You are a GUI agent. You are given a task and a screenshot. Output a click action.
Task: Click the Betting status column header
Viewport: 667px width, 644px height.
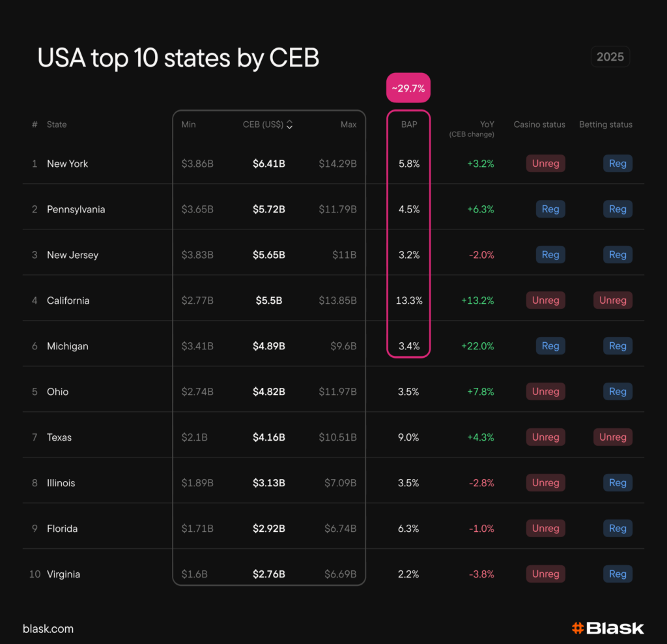(606, 124)
